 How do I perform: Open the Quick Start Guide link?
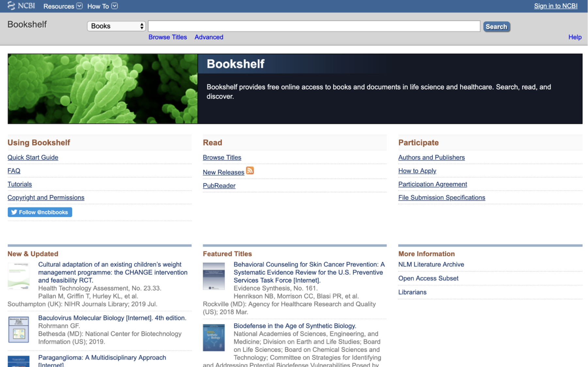click(x=33, y=157)
